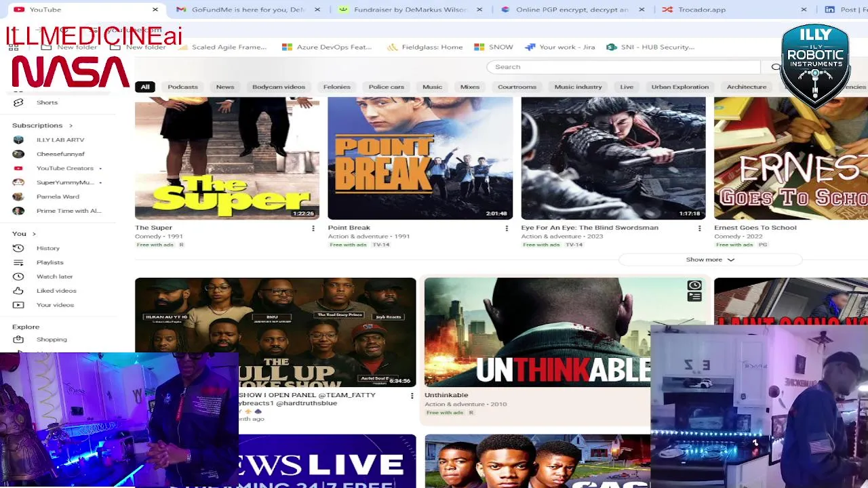Play Ernest Goes To School thumbnail
This screenshot has width=868, height=488.
click(791, 158)
